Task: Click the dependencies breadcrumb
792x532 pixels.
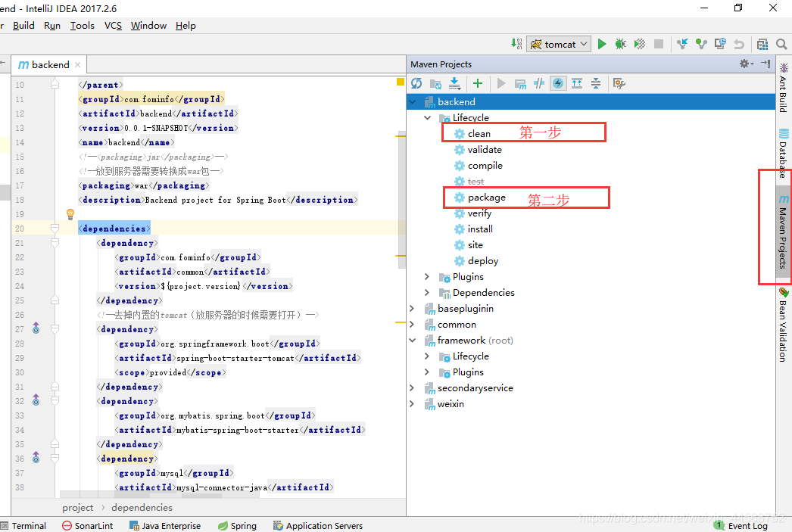Action: pyautogui.click(x=142, y=507)
